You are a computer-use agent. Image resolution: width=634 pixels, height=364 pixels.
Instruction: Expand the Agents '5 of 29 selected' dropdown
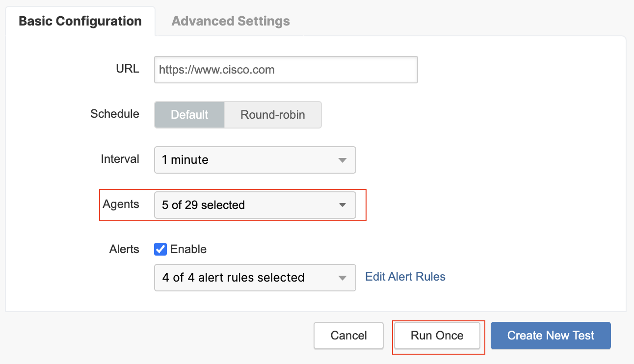tap(255, 205)
